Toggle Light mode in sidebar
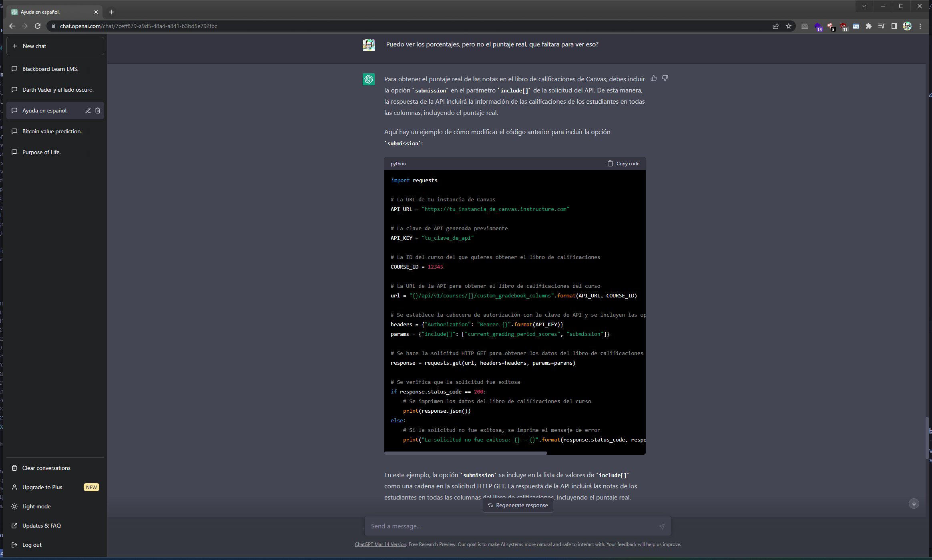Image resolution: width=932 pixels, height=560 pixels. (x=36, y=506)
